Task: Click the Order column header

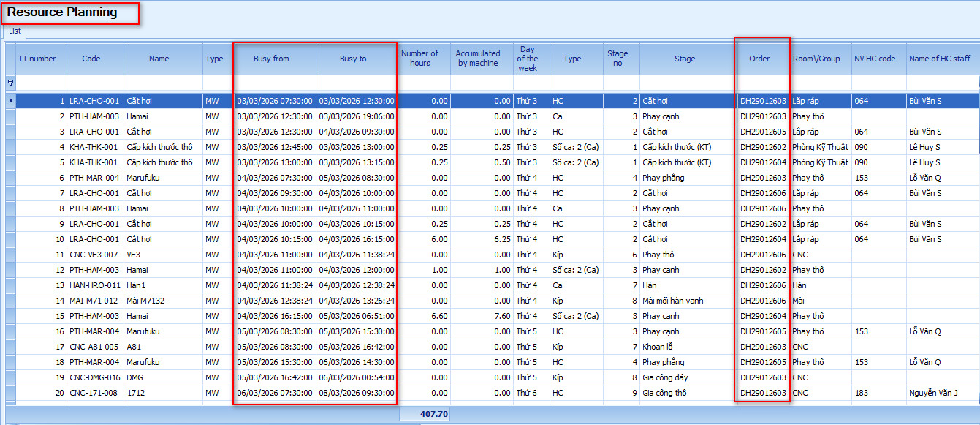Action: point(759,59)
